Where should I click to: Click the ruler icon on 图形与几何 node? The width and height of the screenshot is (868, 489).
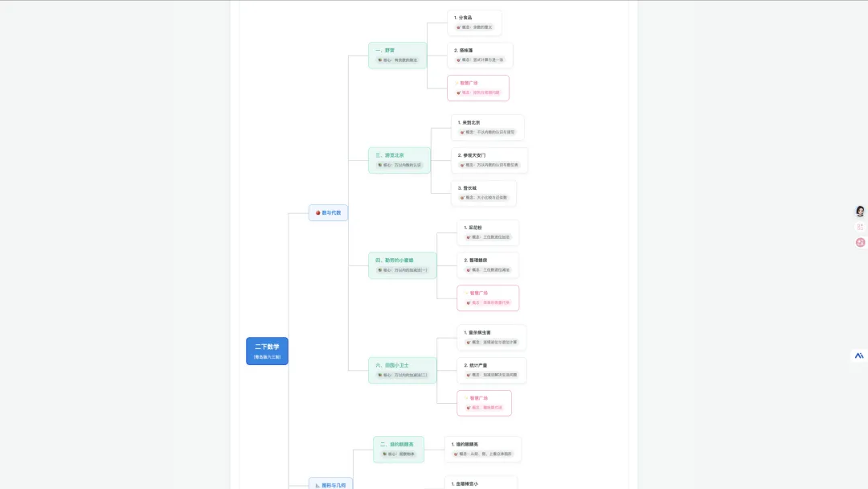[318, 485]
